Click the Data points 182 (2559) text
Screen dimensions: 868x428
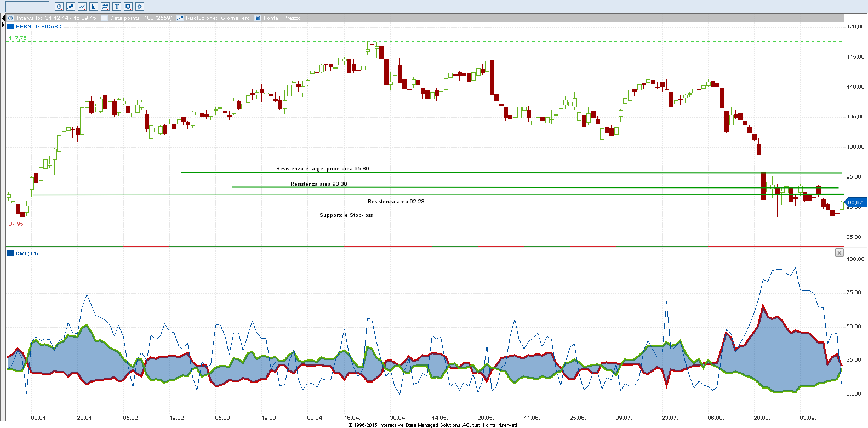tap(141, 18)
